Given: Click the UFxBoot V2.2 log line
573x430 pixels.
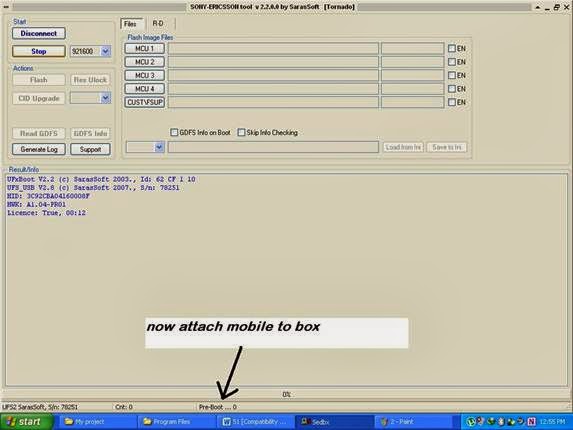Looking at the screenshot, I should 101,179.
